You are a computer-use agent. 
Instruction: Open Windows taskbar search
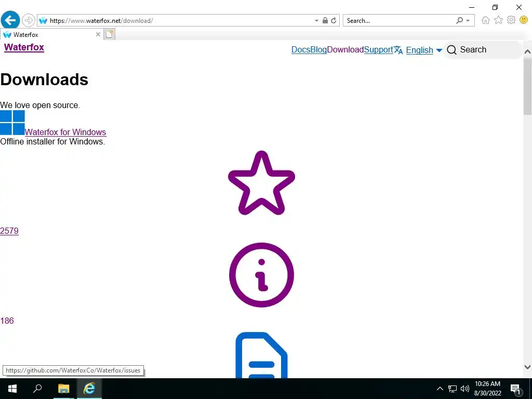(37, 389)
